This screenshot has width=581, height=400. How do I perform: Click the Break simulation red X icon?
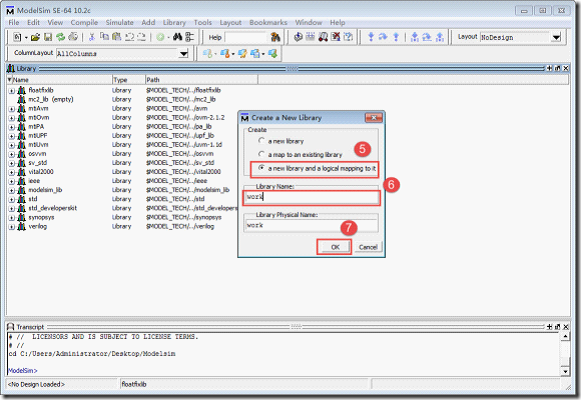tap(336, 37)
